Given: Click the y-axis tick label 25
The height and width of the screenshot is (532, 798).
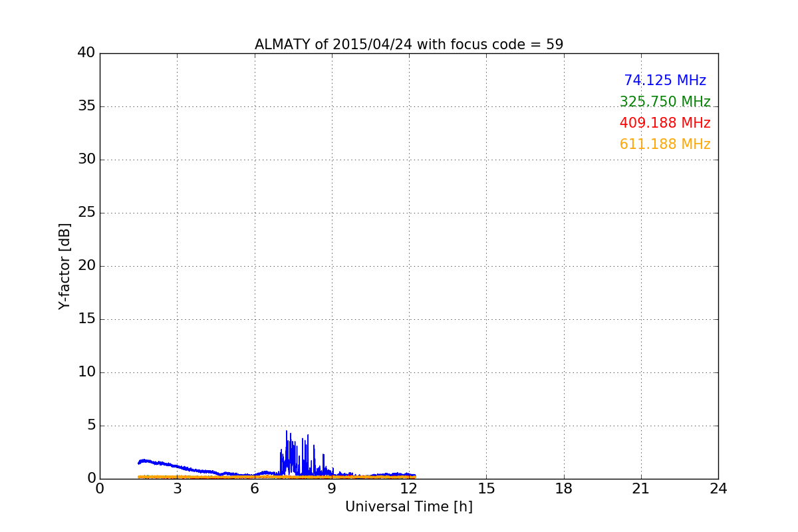Looking at the screenshot, I should [86, 213].
